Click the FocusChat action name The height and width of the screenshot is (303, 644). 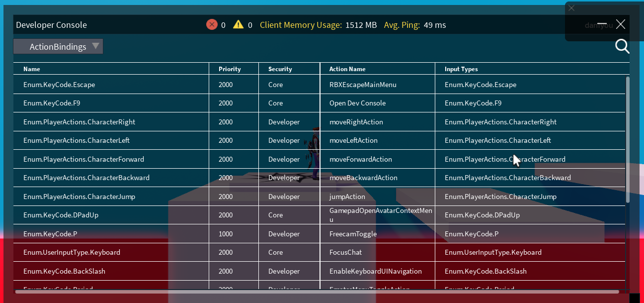(345, 252)
